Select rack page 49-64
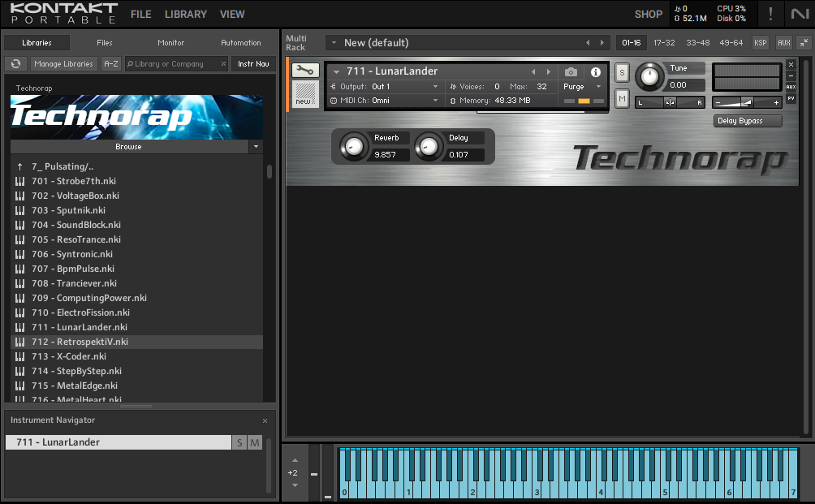Screen dimensions: 815x504 731,42
